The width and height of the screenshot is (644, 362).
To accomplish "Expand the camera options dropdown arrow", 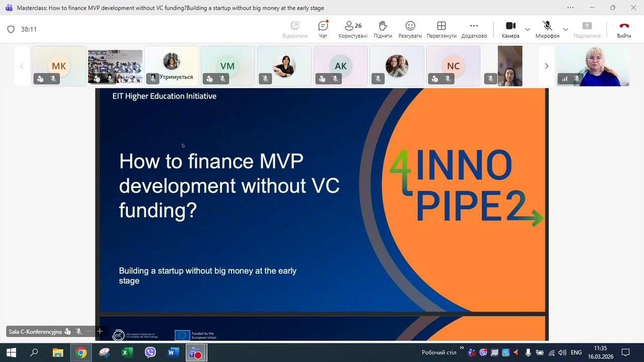I will (527, 29).
